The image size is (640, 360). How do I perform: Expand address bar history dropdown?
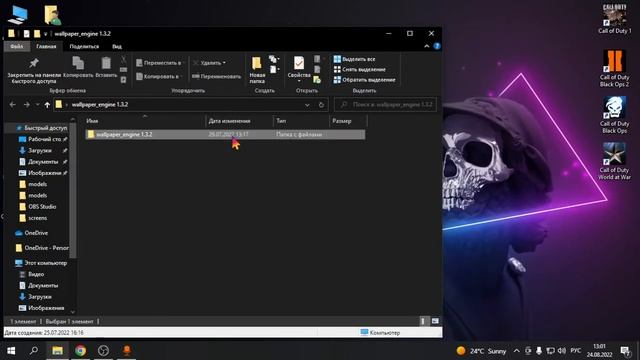(307, 105)
